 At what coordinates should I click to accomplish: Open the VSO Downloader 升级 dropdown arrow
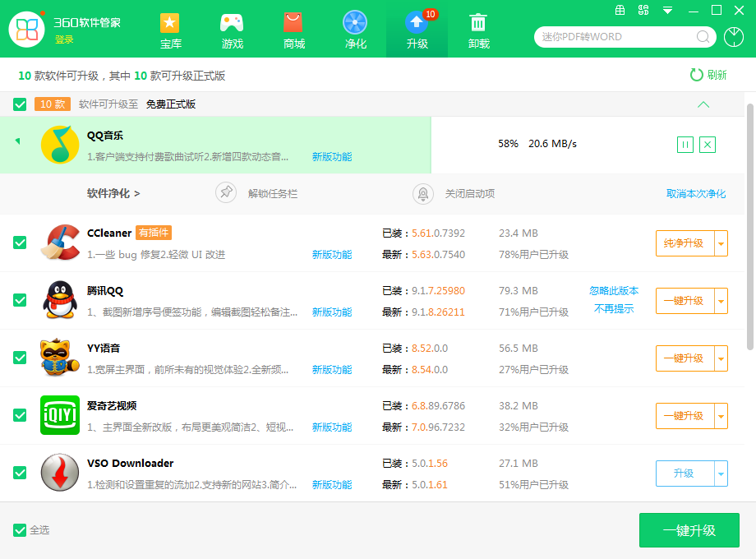[x=721, y=474]
